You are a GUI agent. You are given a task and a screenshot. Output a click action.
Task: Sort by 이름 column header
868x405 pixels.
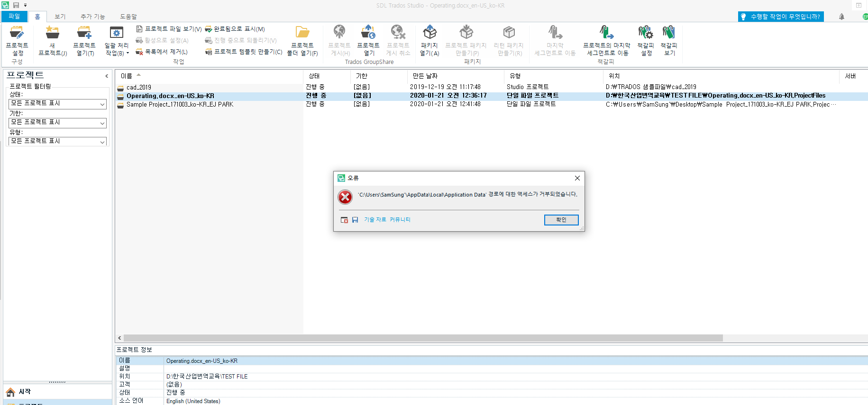209,76
